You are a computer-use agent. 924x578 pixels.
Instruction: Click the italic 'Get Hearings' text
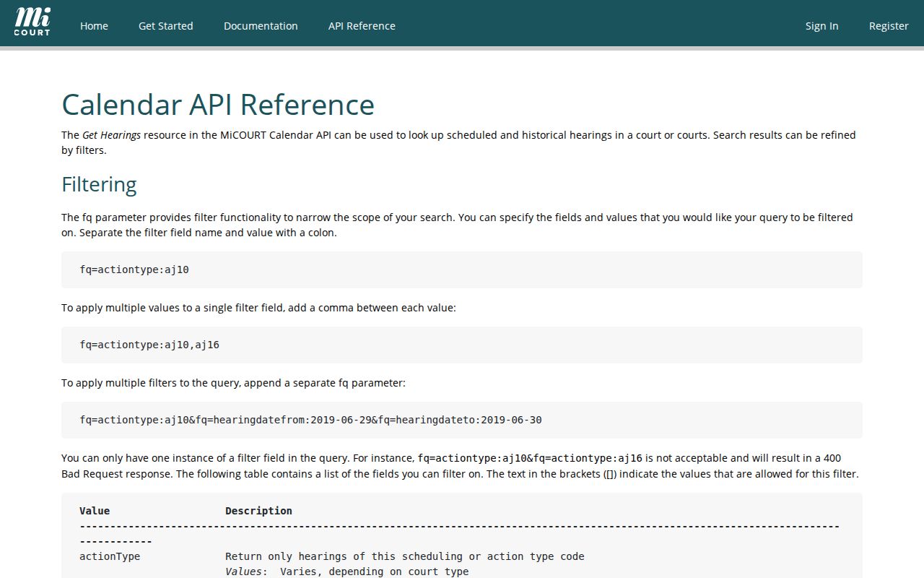(x=112, y=135)
